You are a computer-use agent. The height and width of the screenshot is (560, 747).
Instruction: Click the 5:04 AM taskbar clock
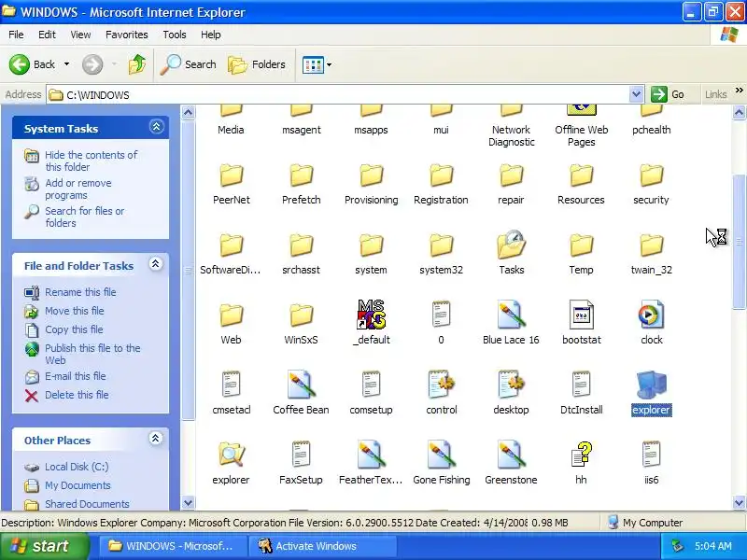coord(713,546)
